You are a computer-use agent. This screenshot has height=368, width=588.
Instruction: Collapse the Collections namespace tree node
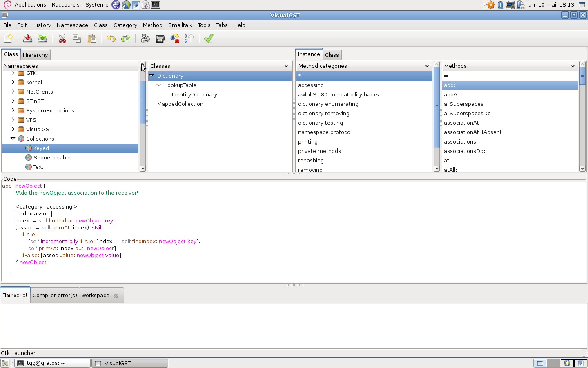pyautogui.click(x=13, y=139)
